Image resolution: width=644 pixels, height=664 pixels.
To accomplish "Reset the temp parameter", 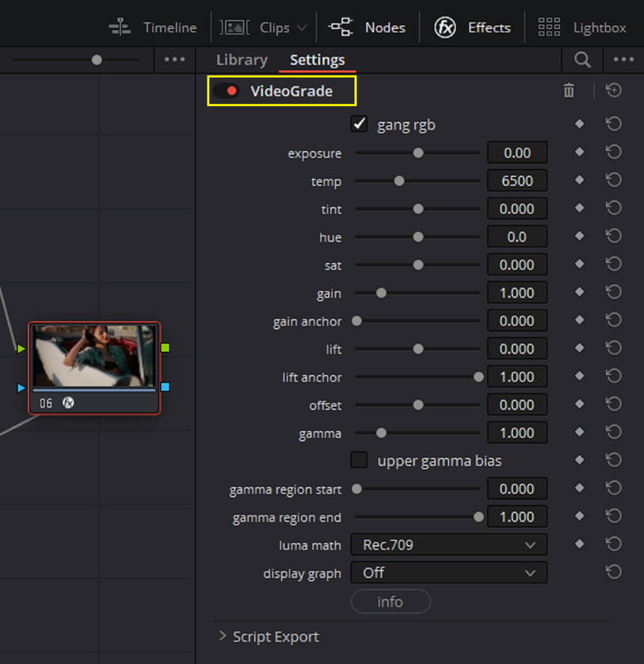I will (x=613, y=180).
